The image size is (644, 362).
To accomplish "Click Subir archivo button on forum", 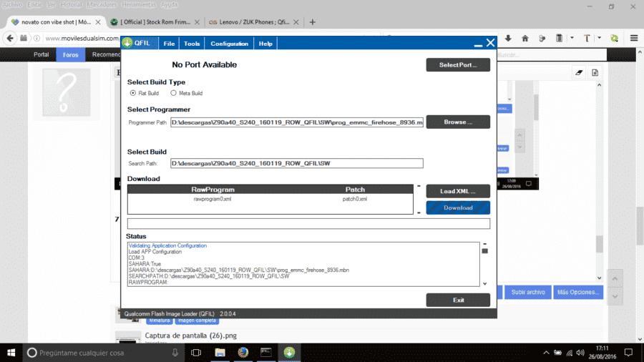I will [528, 292].
